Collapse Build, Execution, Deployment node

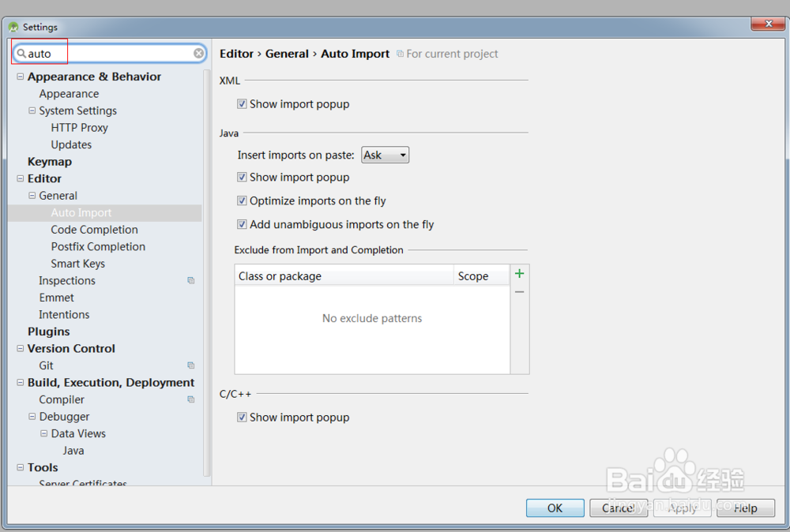click(21, 383)
